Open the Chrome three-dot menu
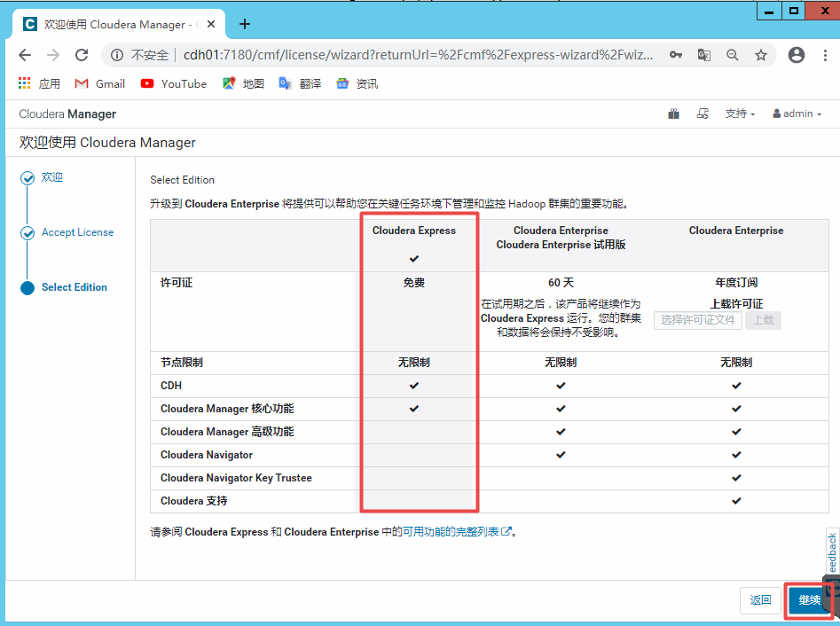840x626 pixels. [x=825, y=55]
